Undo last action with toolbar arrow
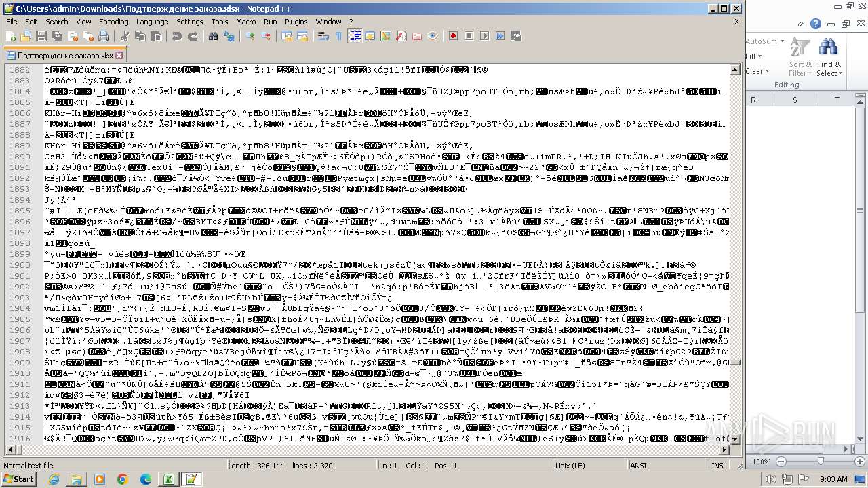Image resolution: width=868 pixels, height=488 pixels. pyautogui.click(x=176, y=36)
